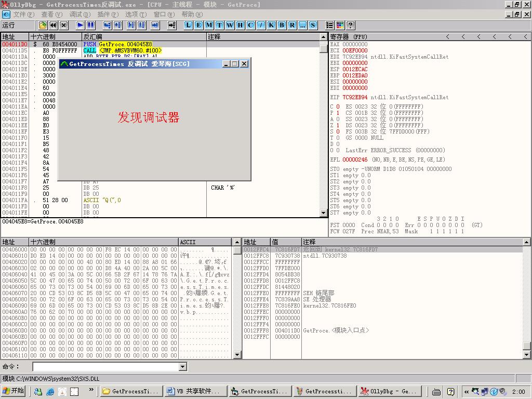Viewport: 532px width, 399px height.
Task: Show Patches with the slash icon
Action: pos(261,25)
